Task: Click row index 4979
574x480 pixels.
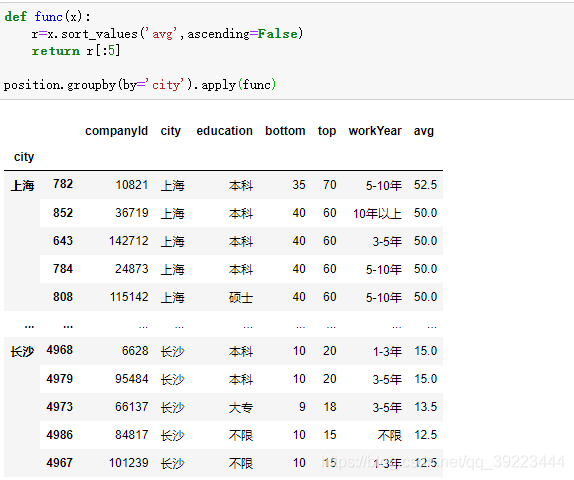Action: tap(60, 379)
